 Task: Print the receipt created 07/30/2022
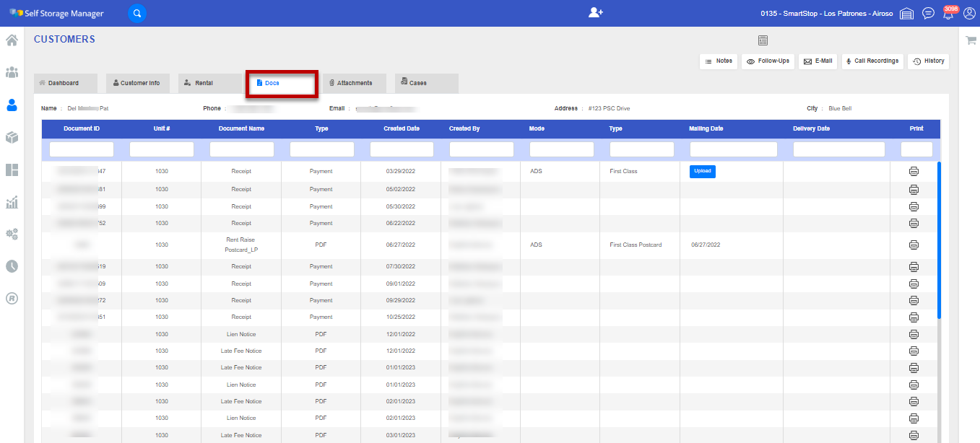click(914, 267)
